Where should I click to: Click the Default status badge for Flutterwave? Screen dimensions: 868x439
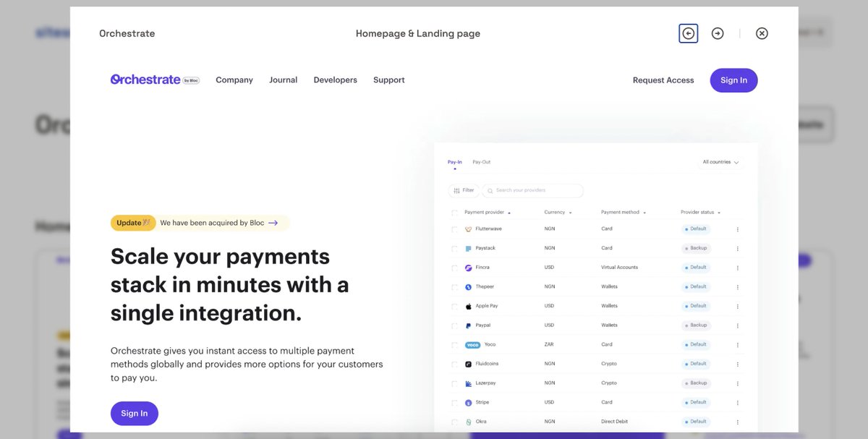(x=696, y=229)
